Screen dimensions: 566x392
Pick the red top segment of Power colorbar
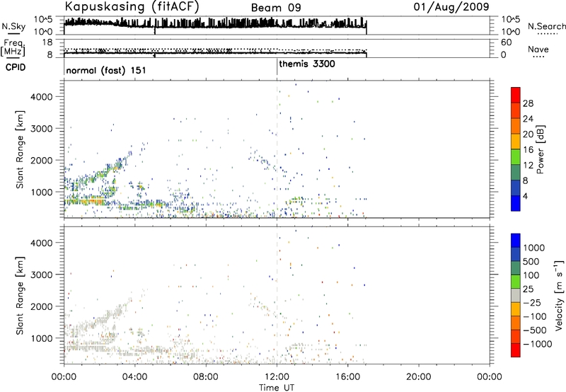[x=516, y=95]
